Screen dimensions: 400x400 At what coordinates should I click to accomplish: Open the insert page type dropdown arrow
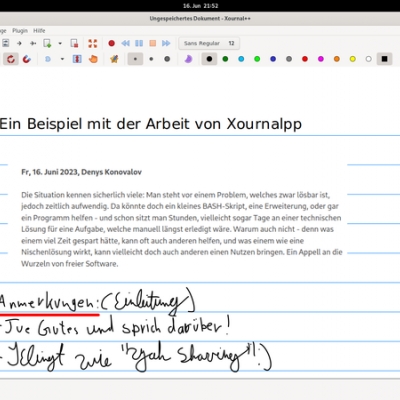[60, 43]
